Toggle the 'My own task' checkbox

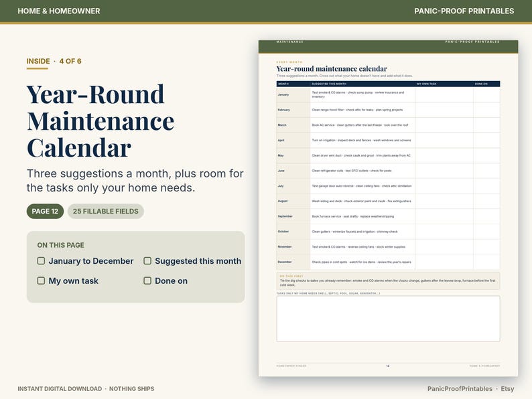41,281
